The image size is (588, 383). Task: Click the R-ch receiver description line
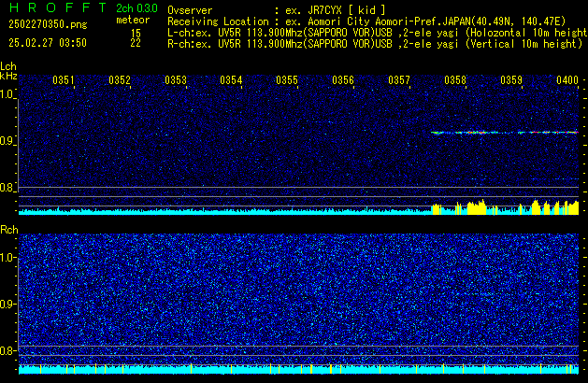tap(375, 44)
